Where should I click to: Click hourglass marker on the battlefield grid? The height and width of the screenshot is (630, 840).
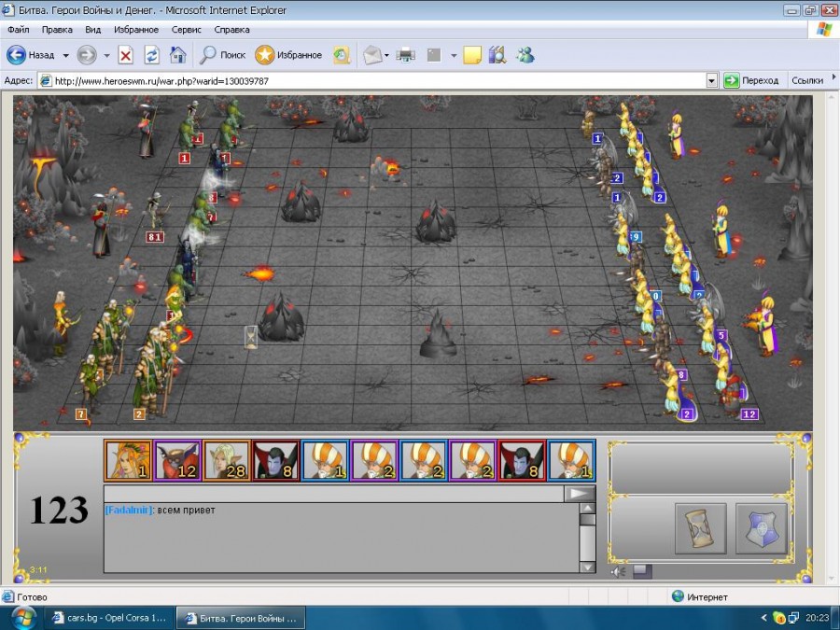coord(251,338)
